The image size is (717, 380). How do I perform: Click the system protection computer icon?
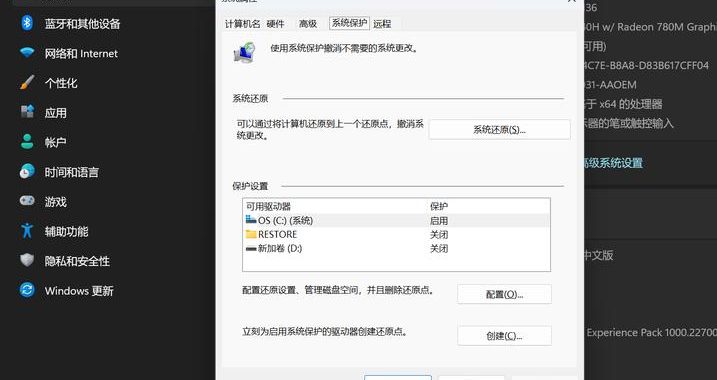pos(244,53)
